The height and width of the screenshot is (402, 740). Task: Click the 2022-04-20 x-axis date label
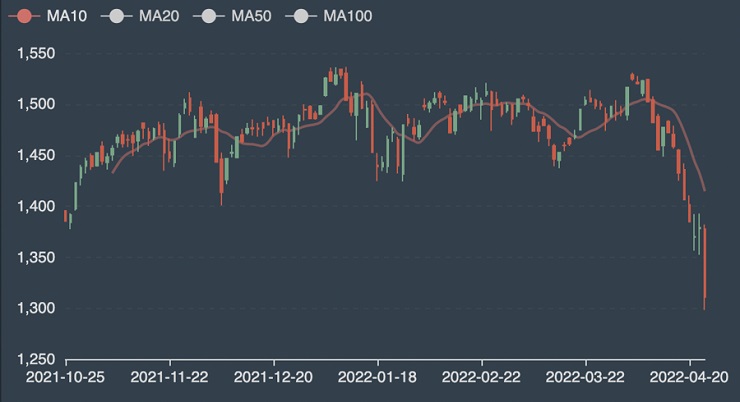point(690,380)
